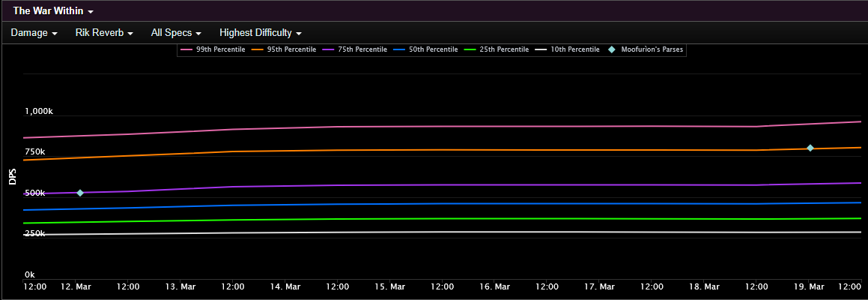The width and height of the screenshot is (868, 300).
Task: Click the 19. Mar date label
Action: [x=809, y=286]
